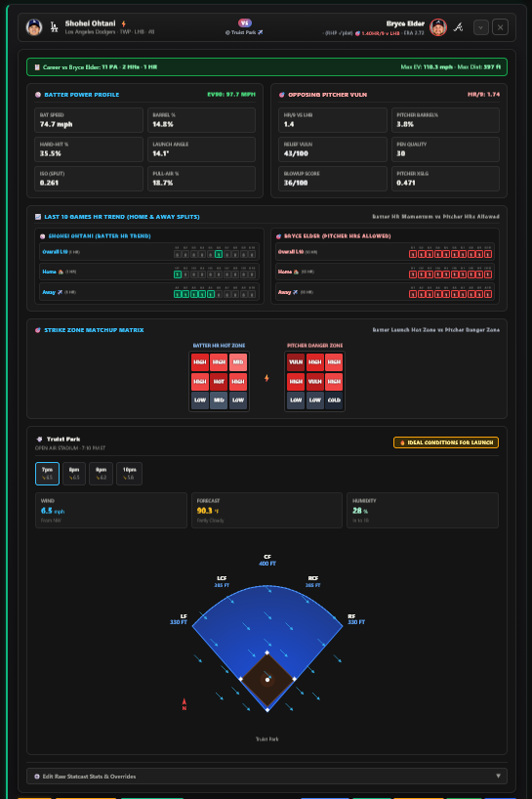
Task: Click the Home icon in Elder's trend row
Action: coord(297,273)
